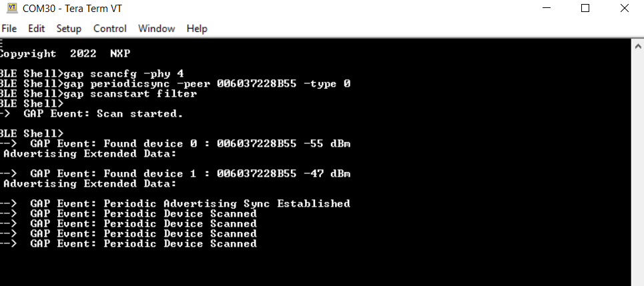This screenshot has height=286, width=644.
Task: Click the Tera Term icon in title bar
Action: (11, 9)
